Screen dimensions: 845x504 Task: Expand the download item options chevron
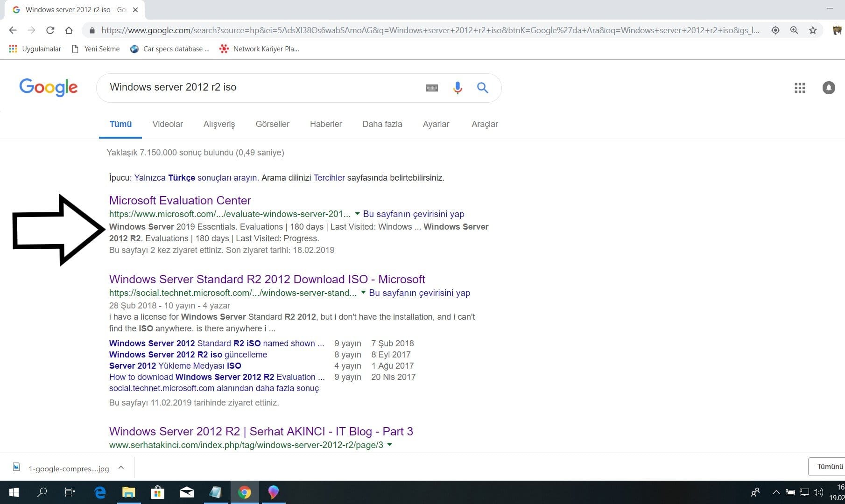coord(121,468)
